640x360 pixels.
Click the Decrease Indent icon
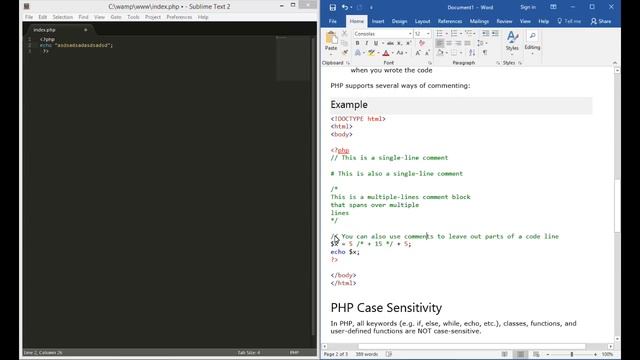tap(485, 33)
